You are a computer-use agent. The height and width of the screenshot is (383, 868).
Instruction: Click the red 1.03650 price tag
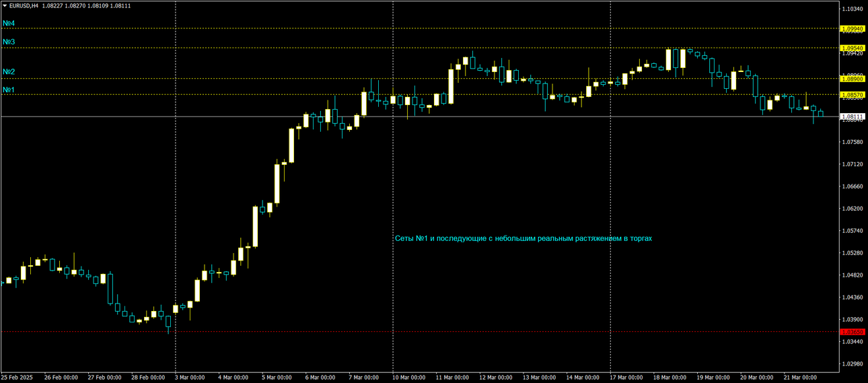[x=853, y=332]
